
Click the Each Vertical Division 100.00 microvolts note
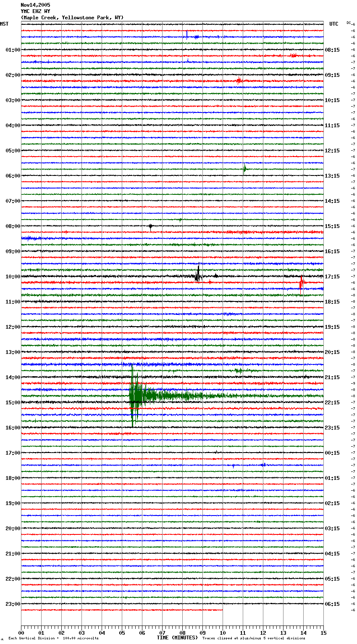[53, 639]
